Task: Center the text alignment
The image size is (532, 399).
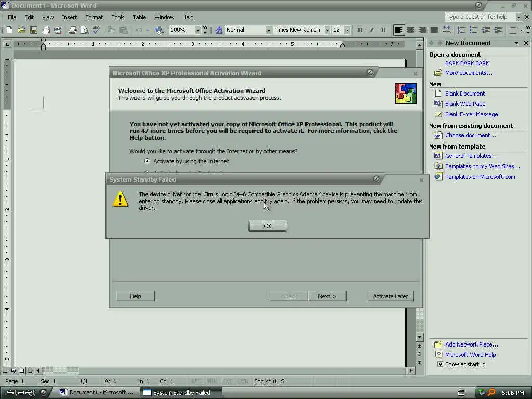Action: [410, 30]
